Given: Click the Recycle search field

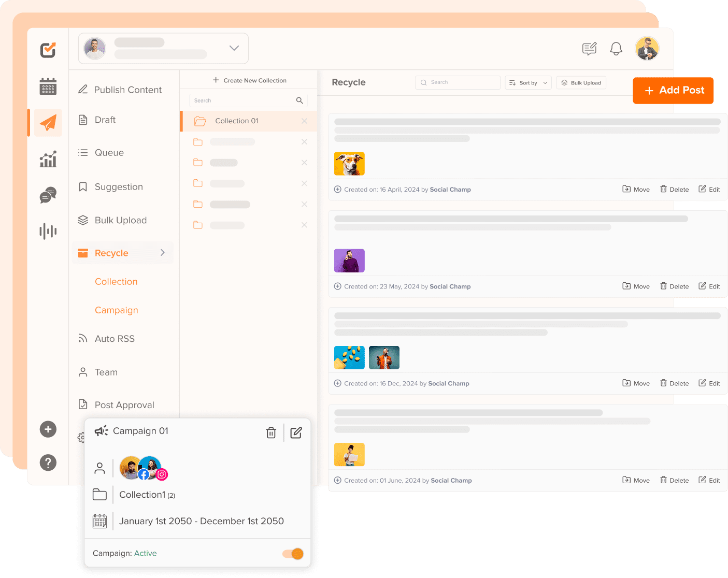Looking at the screenshot, I should click(x=458, y=82).
